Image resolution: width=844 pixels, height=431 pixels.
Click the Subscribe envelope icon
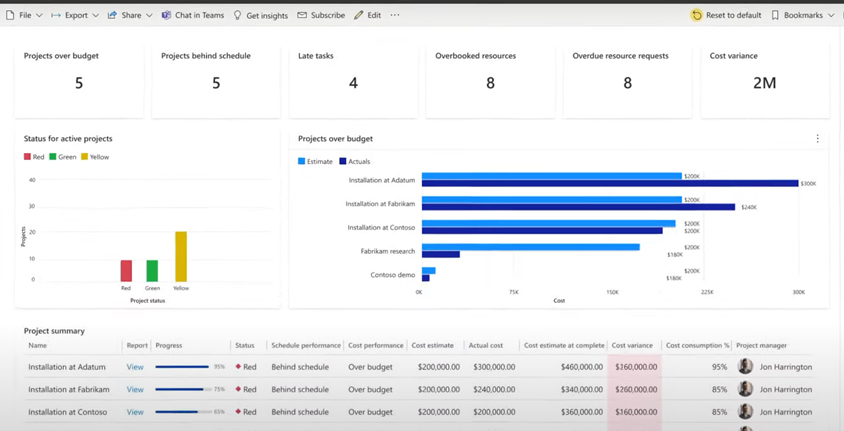pos(302,15)
